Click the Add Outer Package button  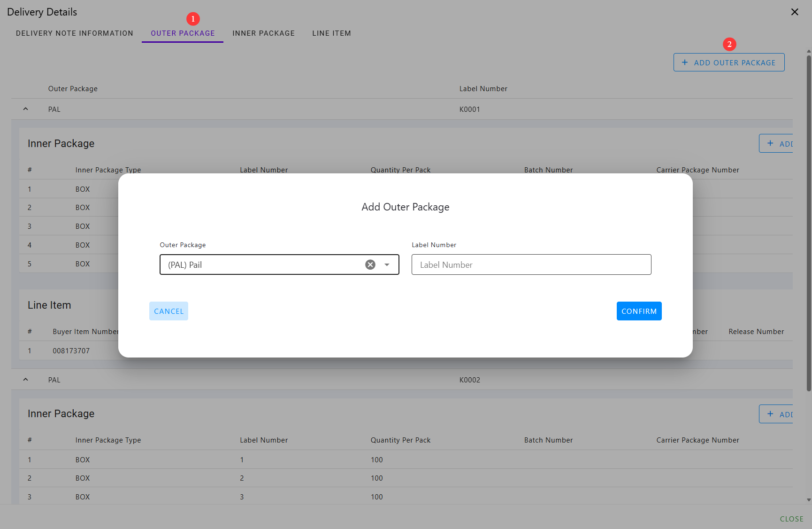[728, 62]
